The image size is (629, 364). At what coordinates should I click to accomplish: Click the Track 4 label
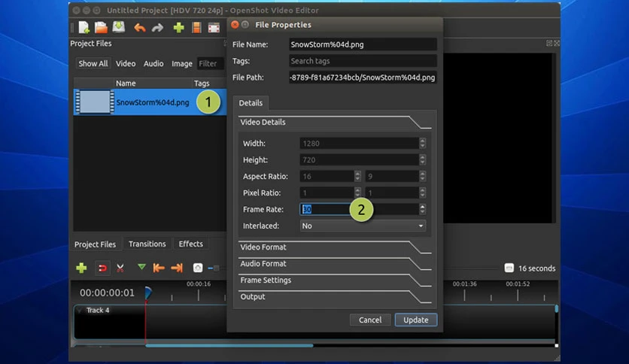pyautogui.click(x=98, y=311)
